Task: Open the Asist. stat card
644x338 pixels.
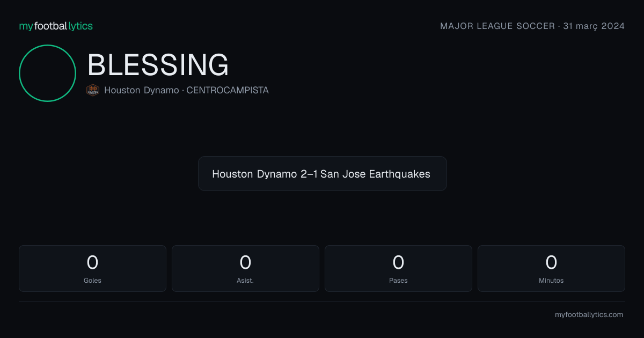Action: click(x=245, y=268)
